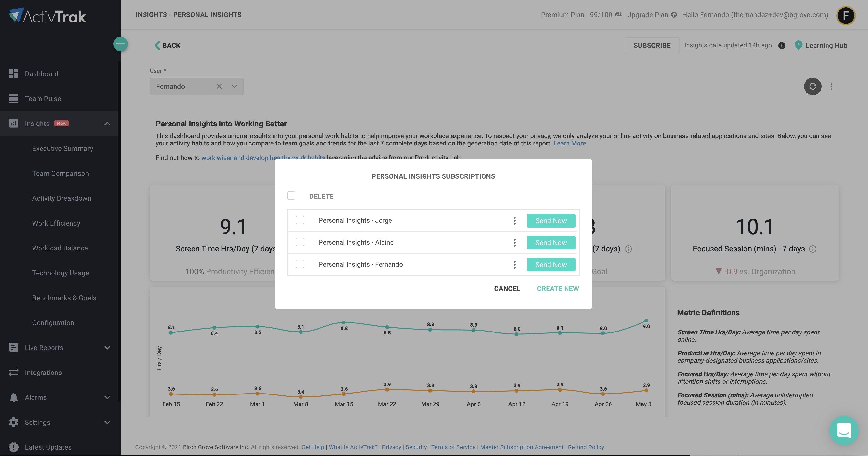The height and width of the screenshot is (456, 868).
Task: Check the Personal Insights - Albino checkbox
Action: pyautogui.click(x=300, y=242)
